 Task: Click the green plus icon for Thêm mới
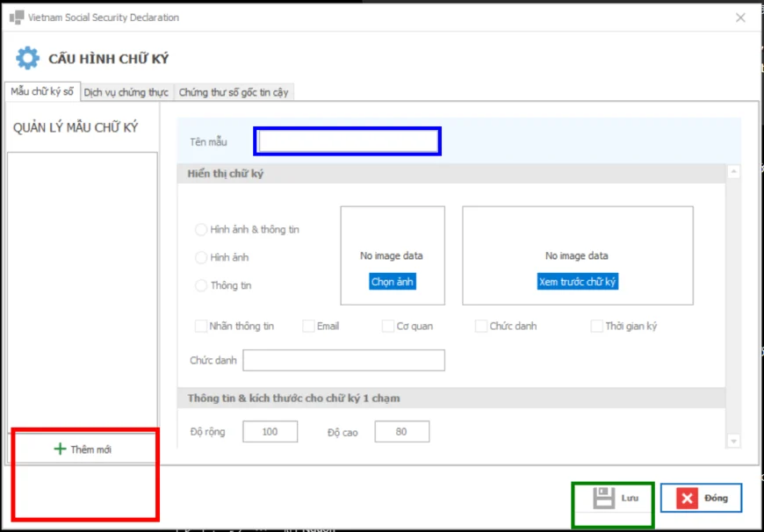pyautogui.click(x=60, y=449)
